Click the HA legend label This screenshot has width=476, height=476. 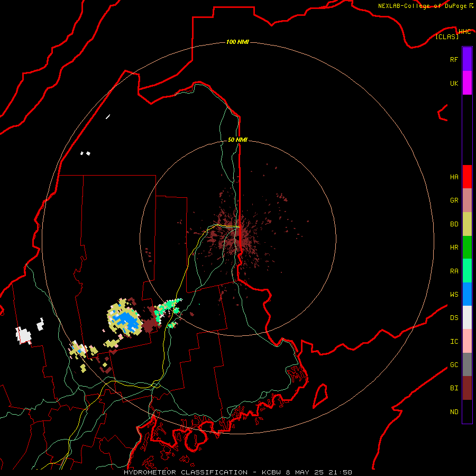click(454, 177)
